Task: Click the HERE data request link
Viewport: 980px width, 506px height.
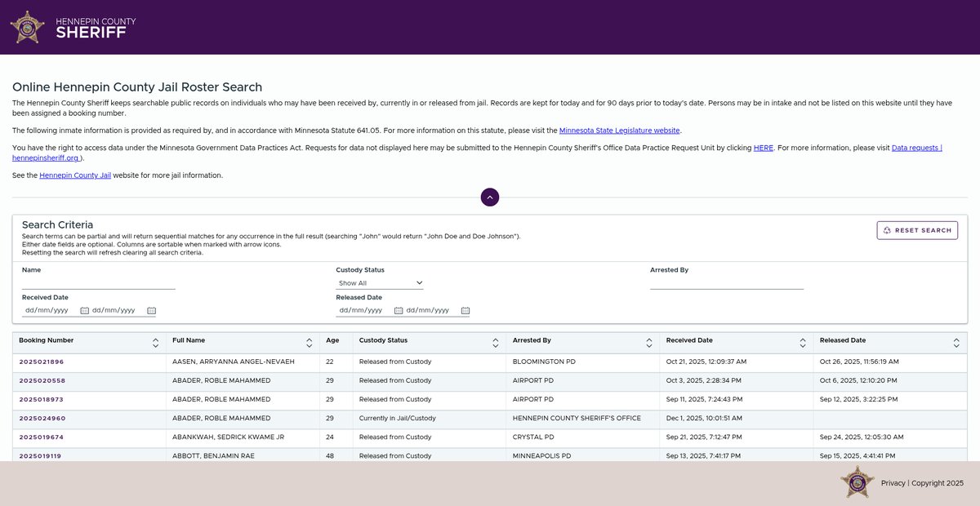Action: click(x=763, y=148)
